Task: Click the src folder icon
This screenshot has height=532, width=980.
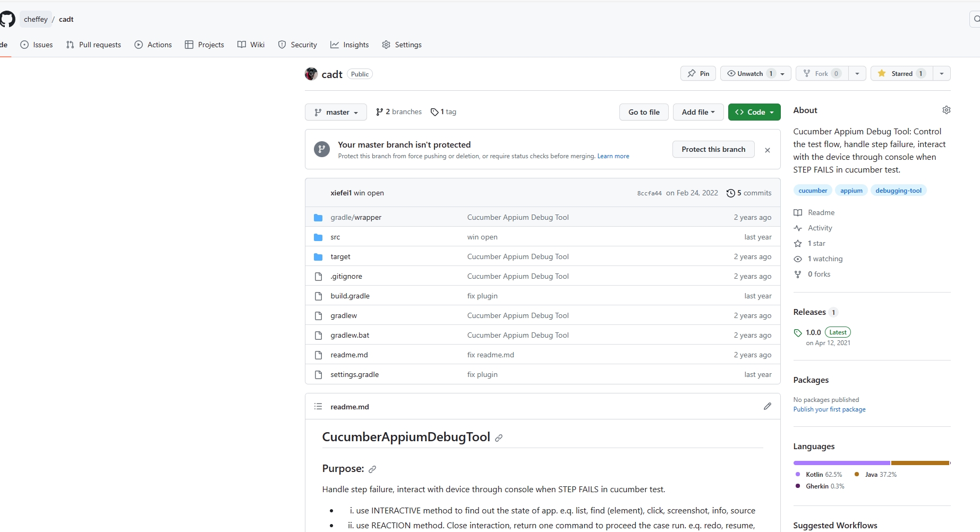Action: (318, 237)
